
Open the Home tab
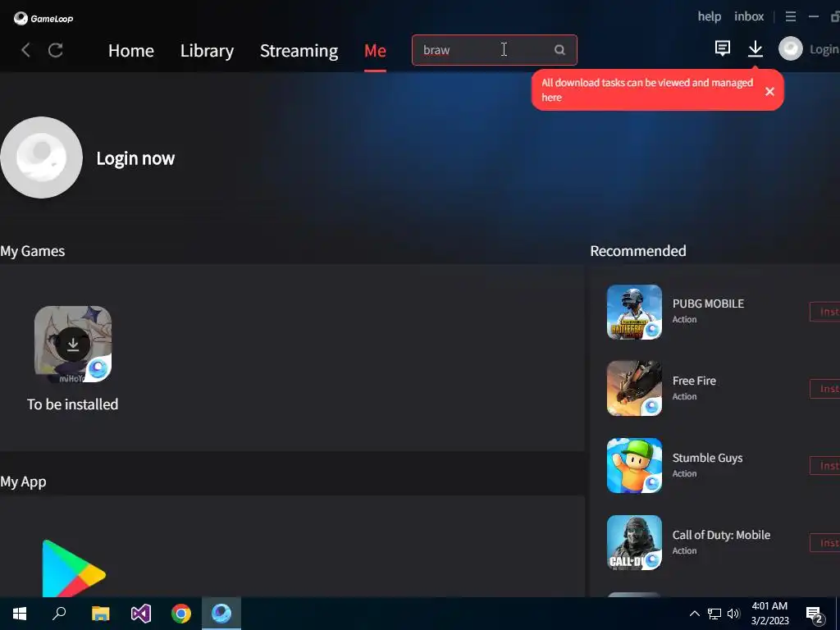coord(131,50)
